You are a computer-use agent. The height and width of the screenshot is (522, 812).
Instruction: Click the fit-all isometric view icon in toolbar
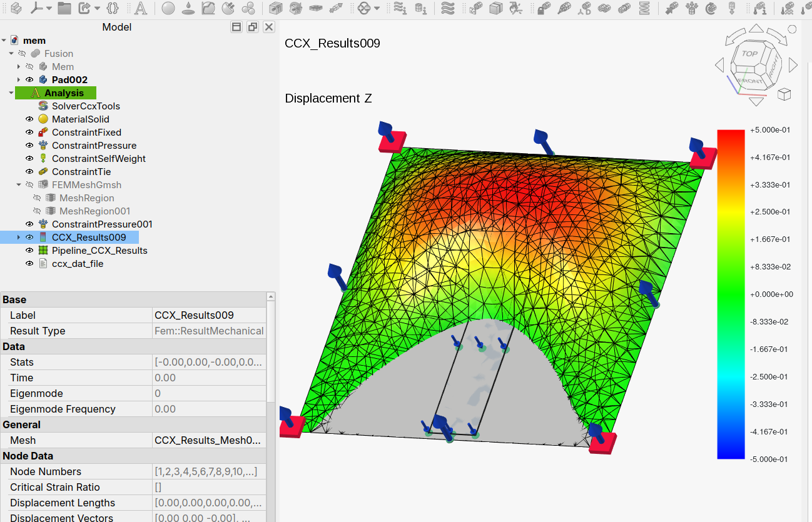click(17, 8)
